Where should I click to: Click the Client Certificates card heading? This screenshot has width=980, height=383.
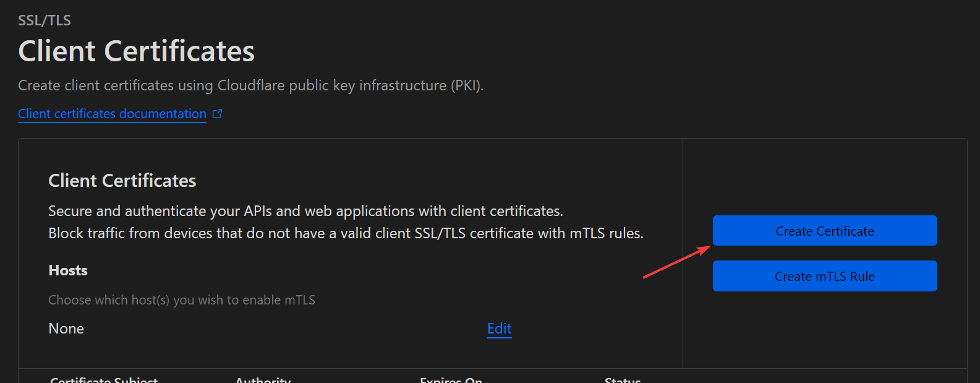click(x=122, y=181)
